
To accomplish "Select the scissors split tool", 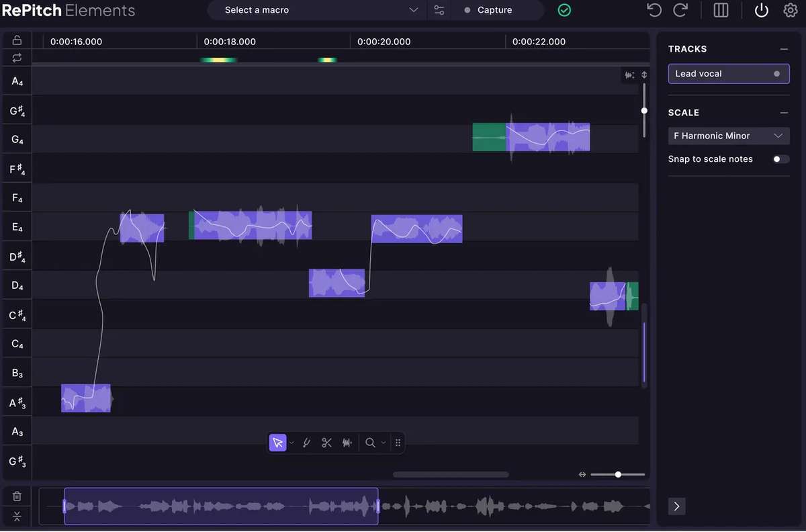I will point(326,443).
